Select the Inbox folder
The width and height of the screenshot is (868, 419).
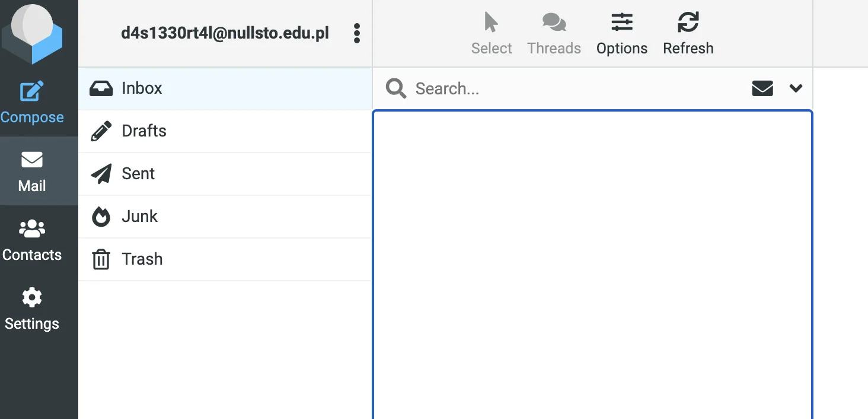(x=225, y=88)
